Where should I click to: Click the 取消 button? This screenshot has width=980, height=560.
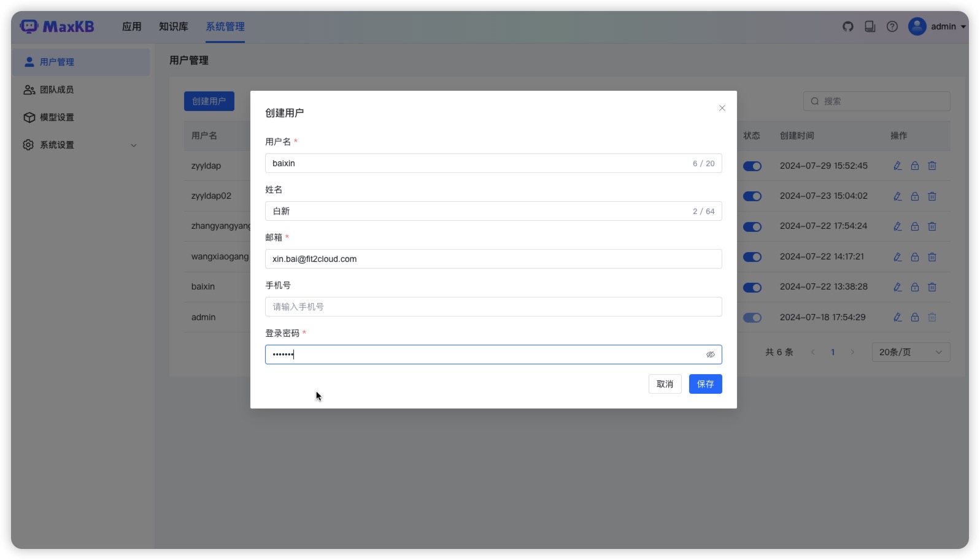click(665, 384)
